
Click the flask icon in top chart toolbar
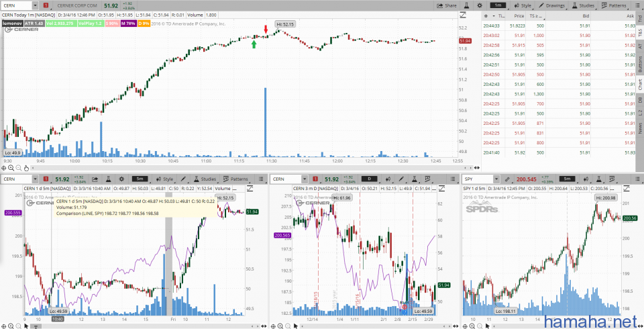[467, 6]
